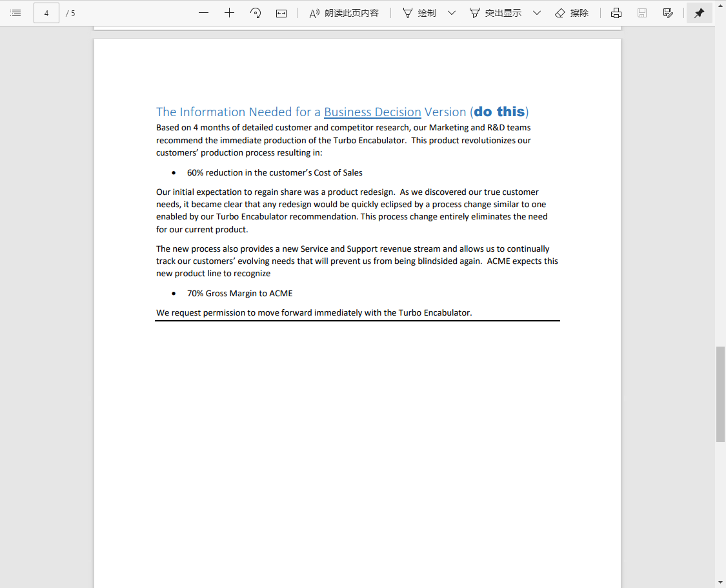Open the table of contents panel
This screenshot has width=726, height=588.
[x=15, y=12]
